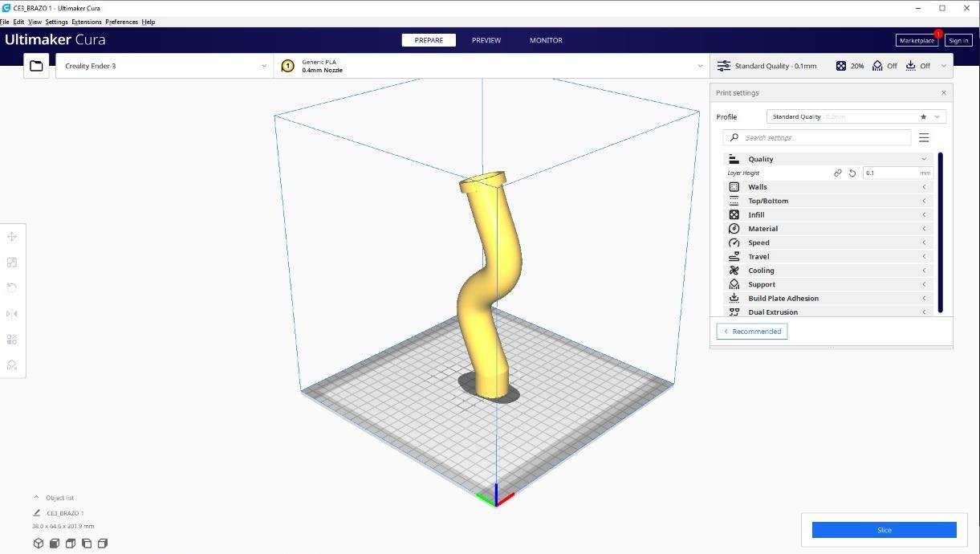Switch to right side view camera icon
Viewport: 980px width, 554px height.
pyautogui.click(x=103, y=544)
